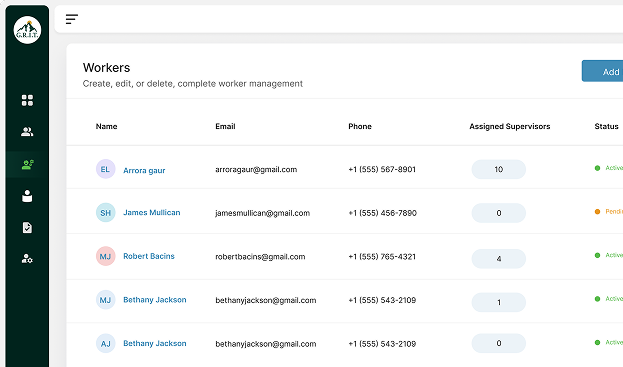Open the users group icon in sidebar
The width and height of the screenshot is (623, 367).
[x=27, y=132]
